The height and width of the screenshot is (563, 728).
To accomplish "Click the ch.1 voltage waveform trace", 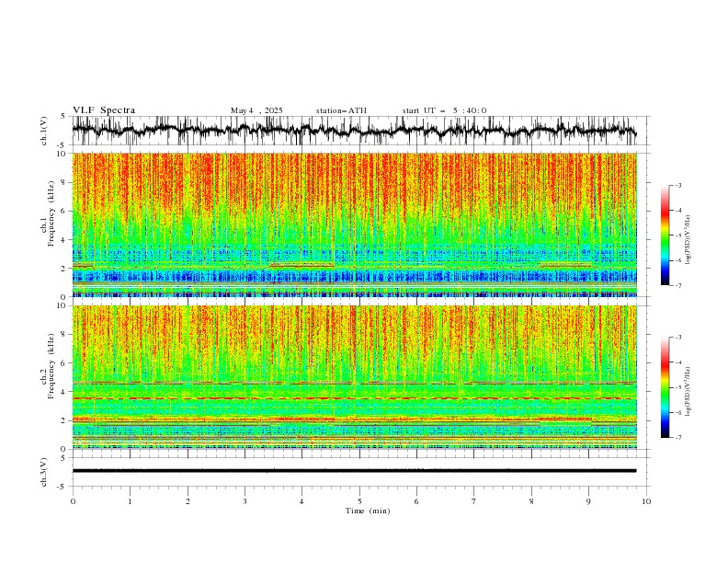I will (x=355, y=131).
